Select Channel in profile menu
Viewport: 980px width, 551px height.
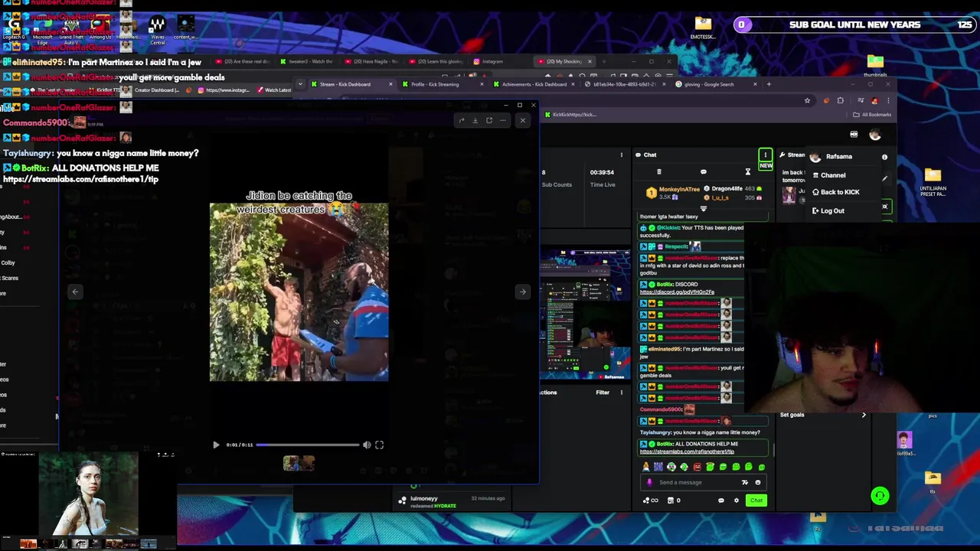833,175
